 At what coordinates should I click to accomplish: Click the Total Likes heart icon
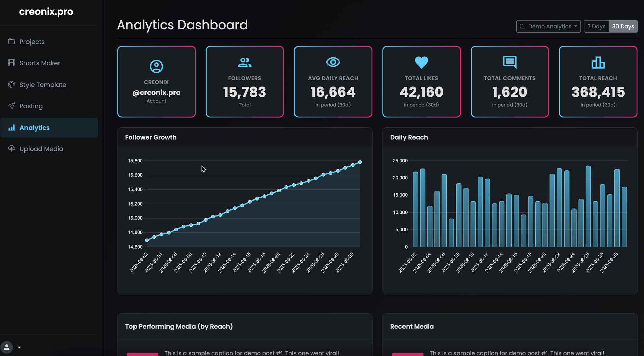(421, 62)
